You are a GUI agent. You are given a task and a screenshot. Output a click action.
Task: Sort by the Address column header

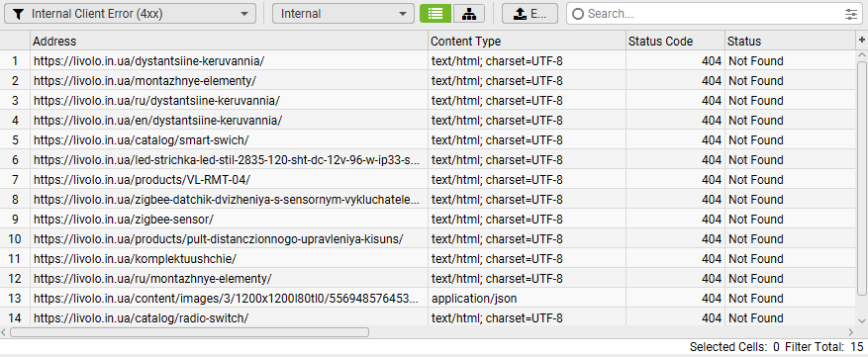(230, 41)
